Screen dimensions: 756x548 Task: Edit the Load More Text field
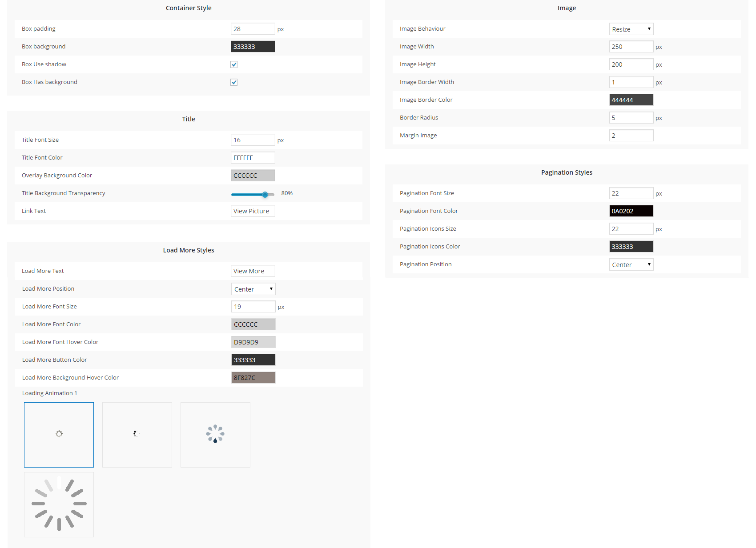253,271
